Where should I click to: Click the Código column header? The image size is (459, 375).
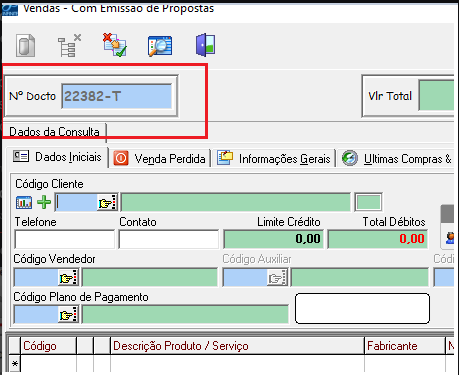tap(49, 346)
